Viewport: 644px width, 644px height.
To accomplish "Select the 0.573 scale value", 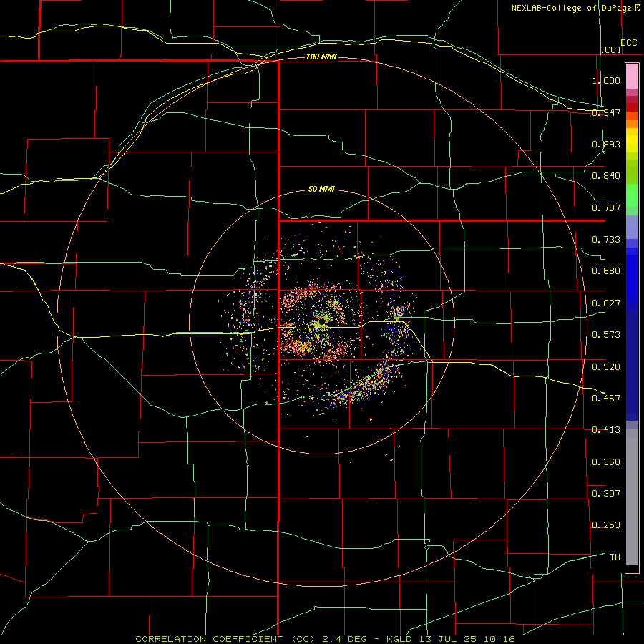I will [606, 335].
